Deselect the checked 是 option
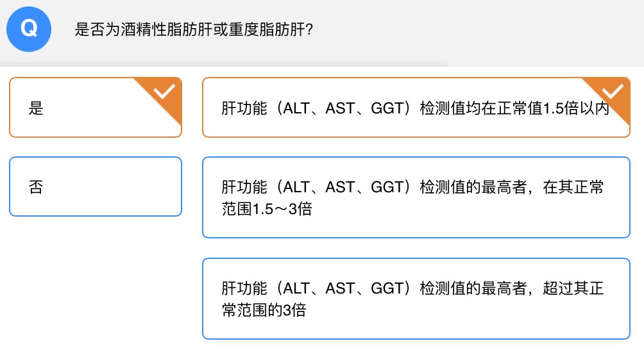The width and height of the screenshot is (644, 348). click(x=96, y=108)
